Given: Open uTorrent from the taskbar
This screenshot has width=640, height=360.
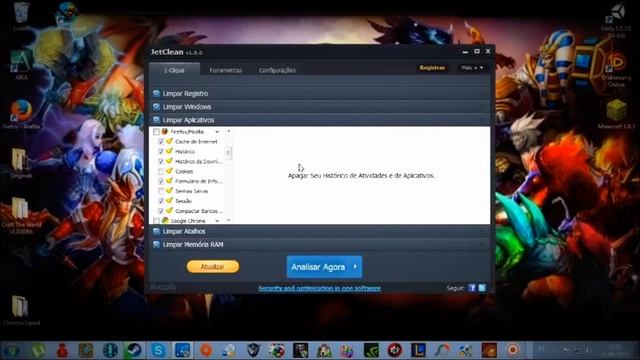Looking at the screenshot, I should pos(39,350).
